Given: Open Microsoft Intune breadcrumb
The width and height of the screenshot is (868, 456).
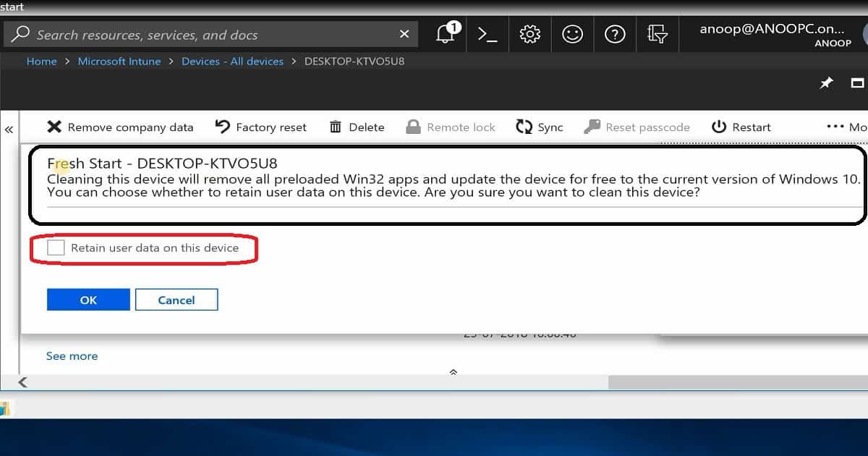Looking at the screenshot, I should click(119, 62).
